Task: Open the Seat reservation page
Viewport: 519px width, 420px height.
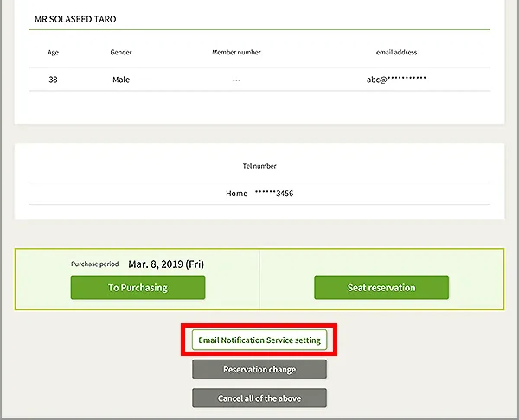Action: click(381, 288)
